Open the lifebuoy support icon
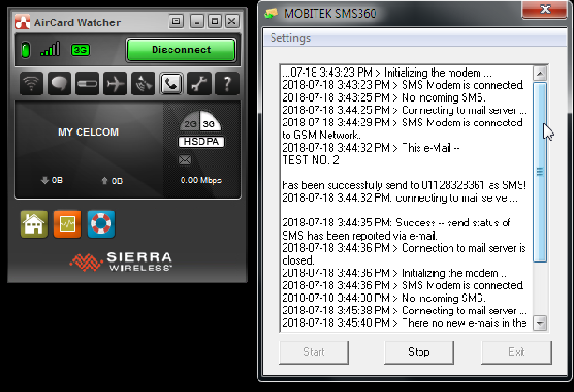The width and height of the screenshot is (574, 392). (100, 224)
